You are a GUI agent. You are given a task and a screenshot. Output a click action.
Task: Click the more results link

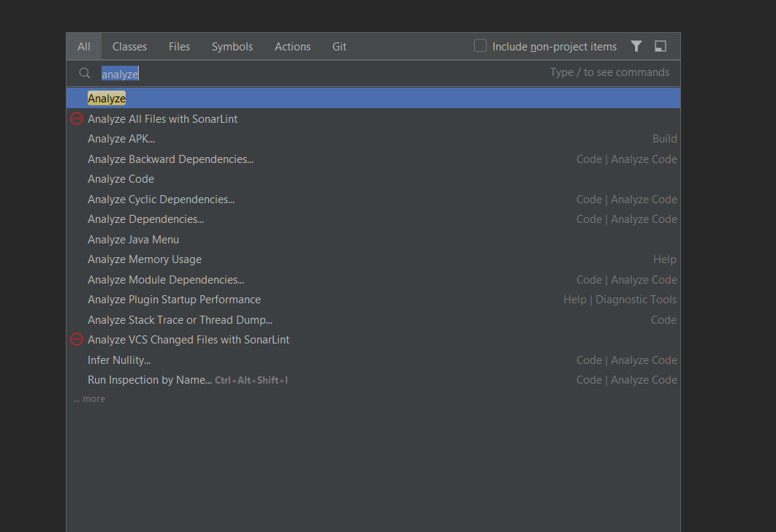[x=88, y=398]
